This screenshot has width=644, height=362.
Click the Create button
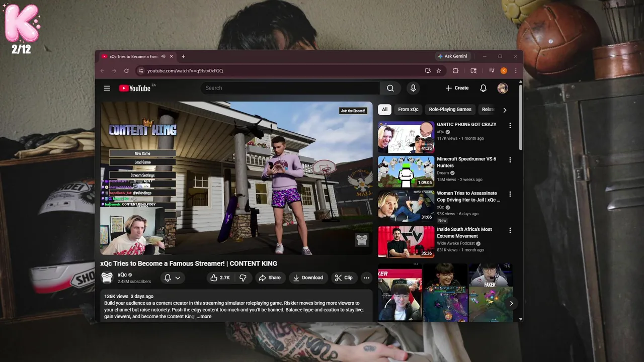[x=457, y=88]
